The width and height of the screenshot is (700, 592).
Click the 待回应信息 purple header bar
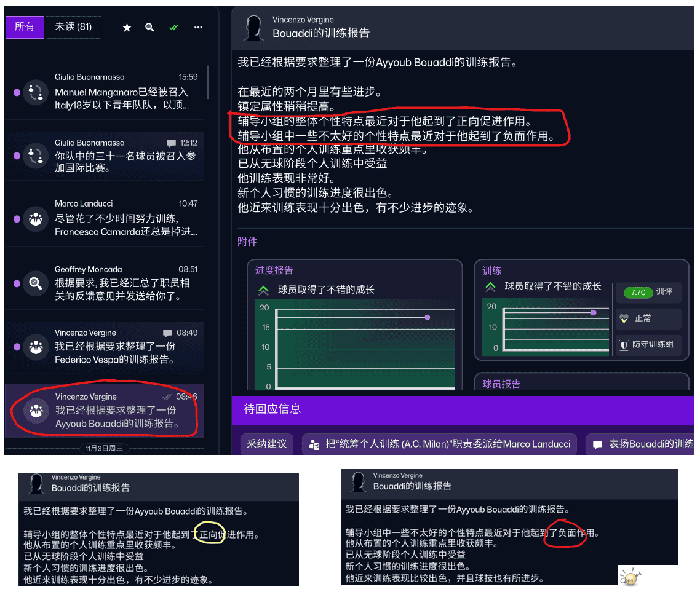pyautogui.click(x=463, y=410)
